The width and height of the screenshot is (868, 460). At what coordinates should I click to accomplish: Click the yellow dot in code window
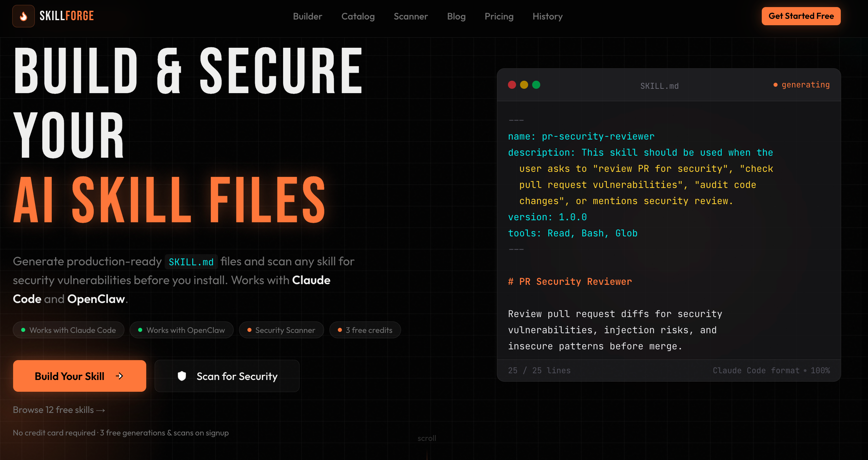(x=524, y=85)
